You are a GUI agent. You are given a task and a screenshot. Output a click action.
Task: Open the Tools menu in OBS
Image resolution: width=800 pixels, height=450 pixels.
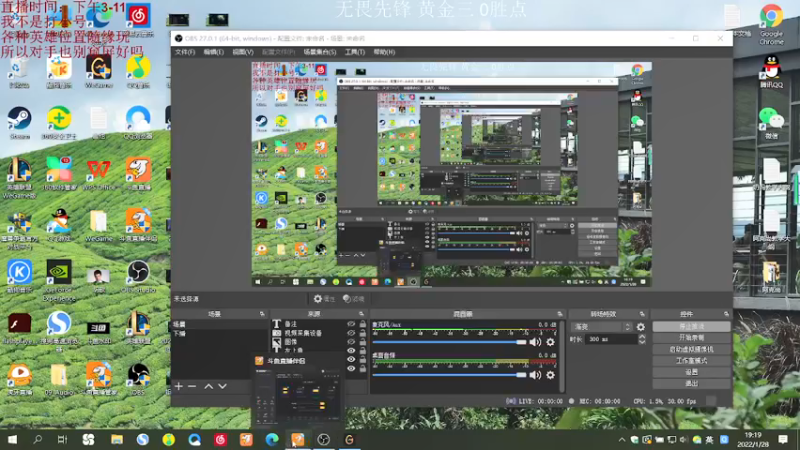tap(355, 52)
